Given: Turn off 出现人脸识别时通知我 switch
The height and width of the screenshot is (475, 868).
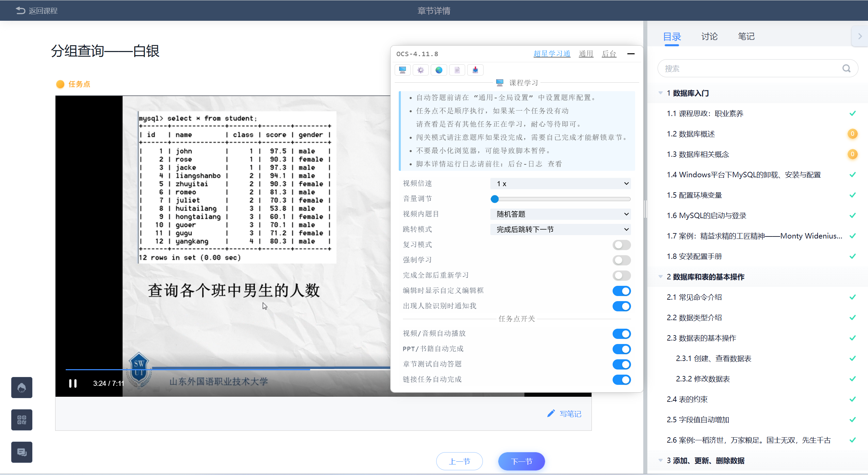Looking at the screenshot, I should [621, 306].
